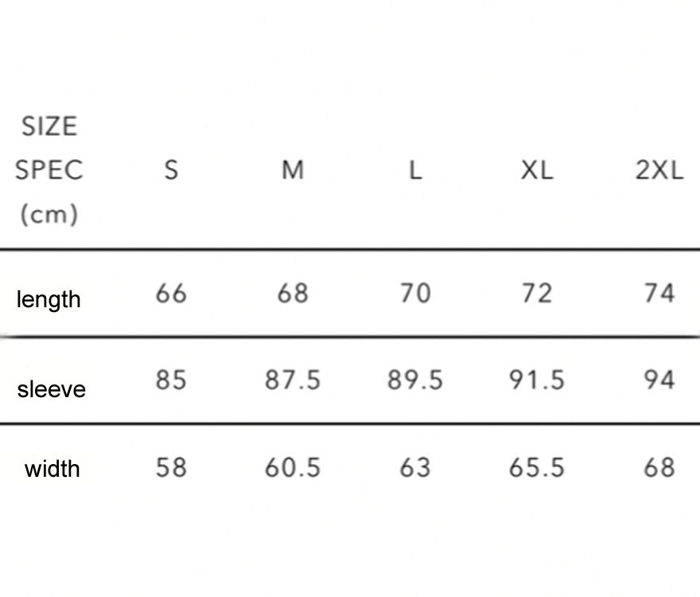Click length value 72 for size XL
700x597 pixels.
click(x=537, y=294)
